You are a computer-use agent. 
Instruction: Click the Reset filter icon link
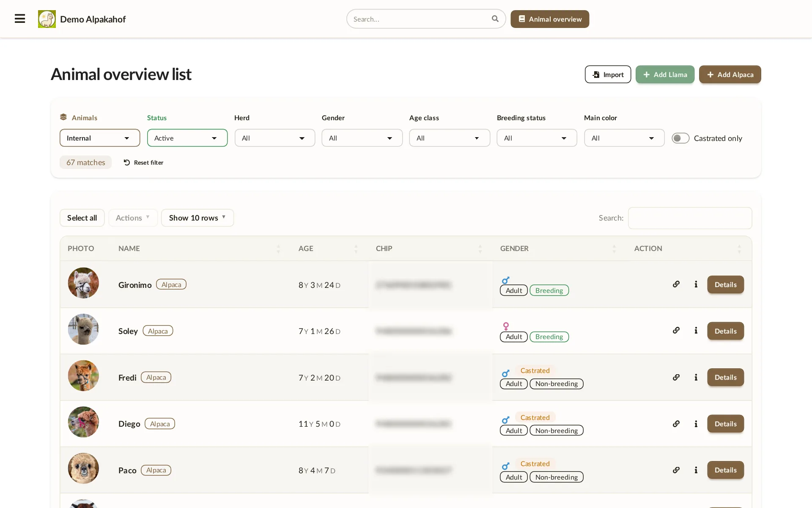pyautogui.click(x=143, y=163)
